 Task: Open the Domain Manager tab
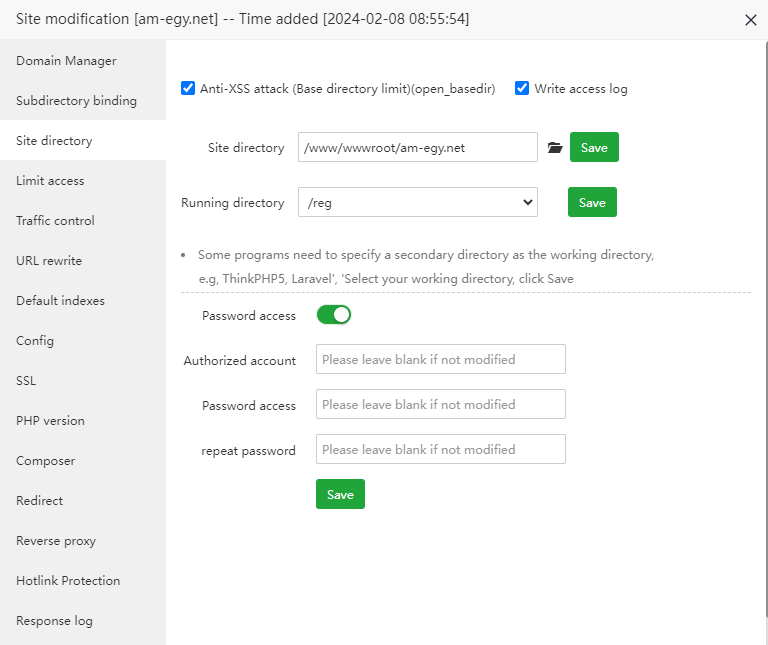66,61
